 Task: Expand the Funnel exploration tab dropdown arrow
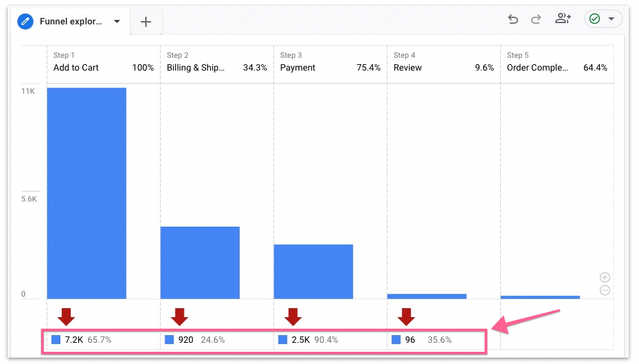click(x=117, y=21)
